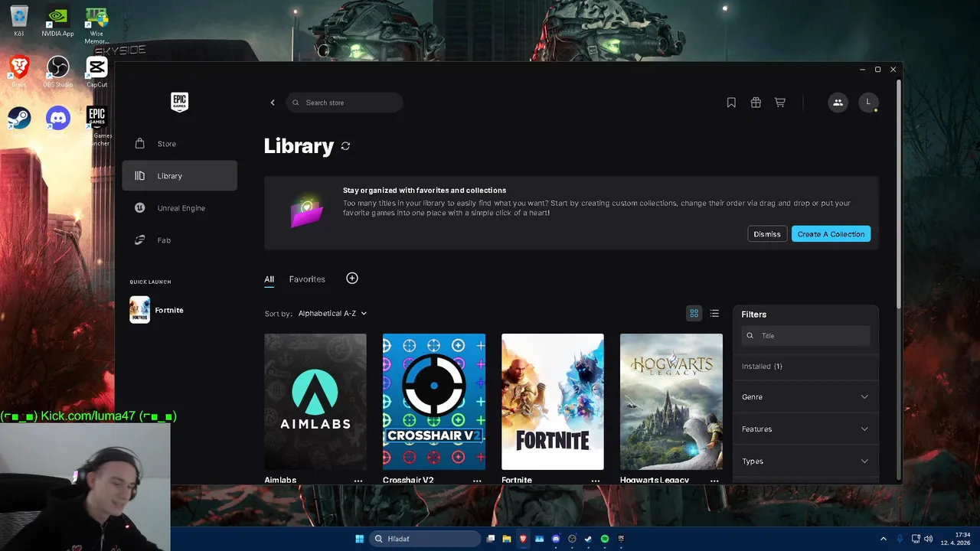Show hidden system tray icons
Viewport: 980px width, 551px height.
(883, 539)
